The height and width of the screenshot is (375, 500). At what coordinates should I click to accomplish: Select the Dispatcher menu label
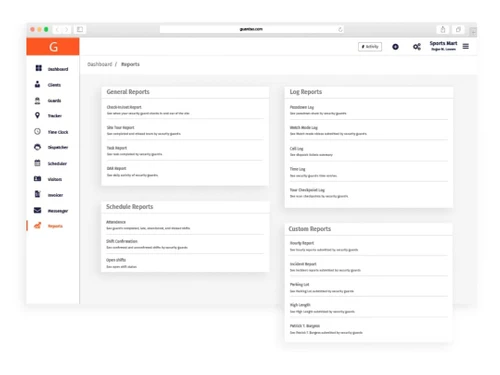[x=58, y=147]
